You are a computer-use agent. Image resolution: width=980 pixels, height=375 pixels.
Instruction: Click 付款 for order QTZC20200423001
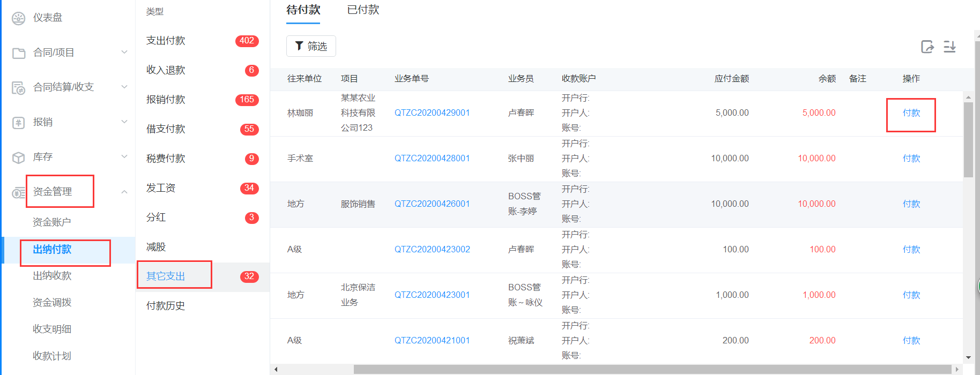tap(911, 295)
